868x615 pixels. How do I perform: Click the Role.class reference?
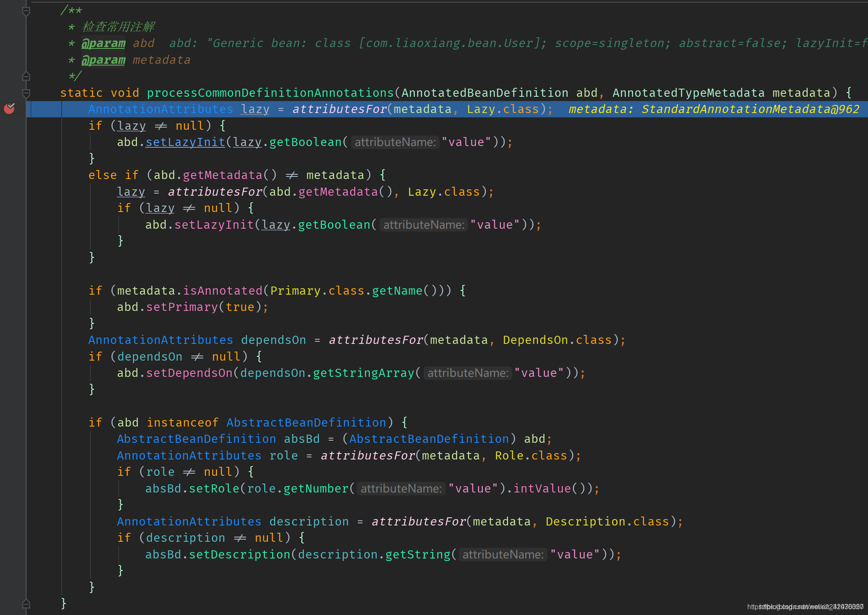click(531, 456)
